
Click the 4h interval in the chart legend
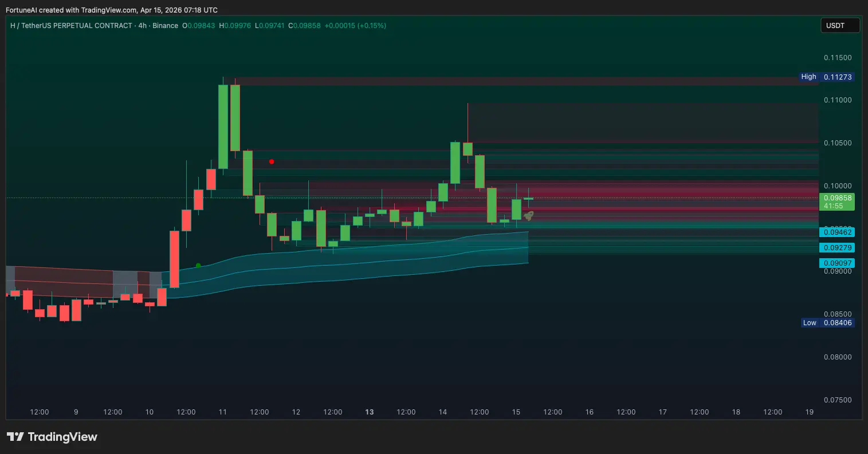click(x=142, y=26)
